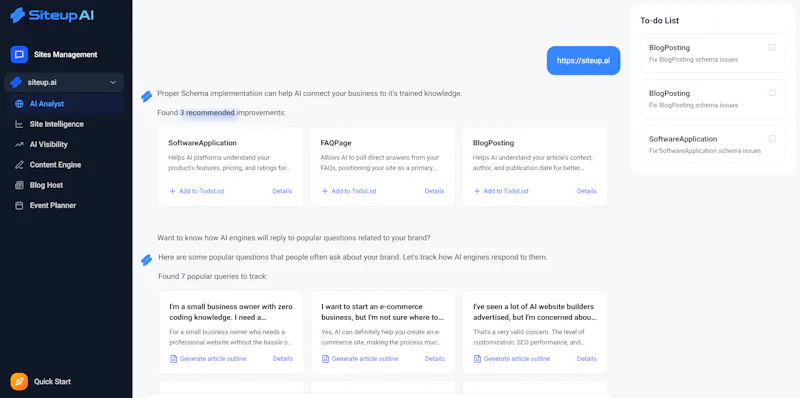Click the Blog Host icon

[x=19, y=185]
